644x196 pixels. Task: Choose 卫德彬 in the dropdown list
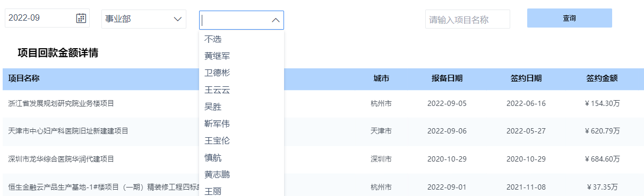coord(217,73)
